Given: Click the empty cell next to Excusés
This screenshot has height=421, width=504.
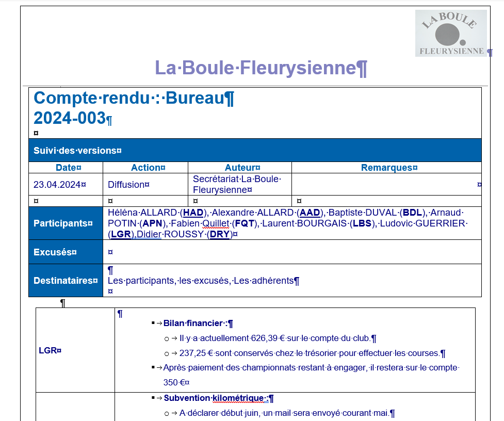Looking at the screenshot, I should click(x=291, y=252).
